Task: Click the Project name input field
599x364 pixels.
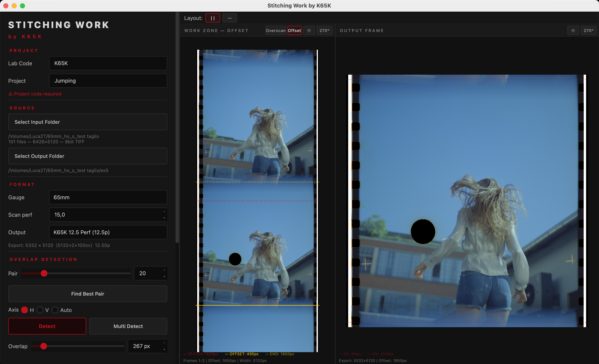Action: 108,81
